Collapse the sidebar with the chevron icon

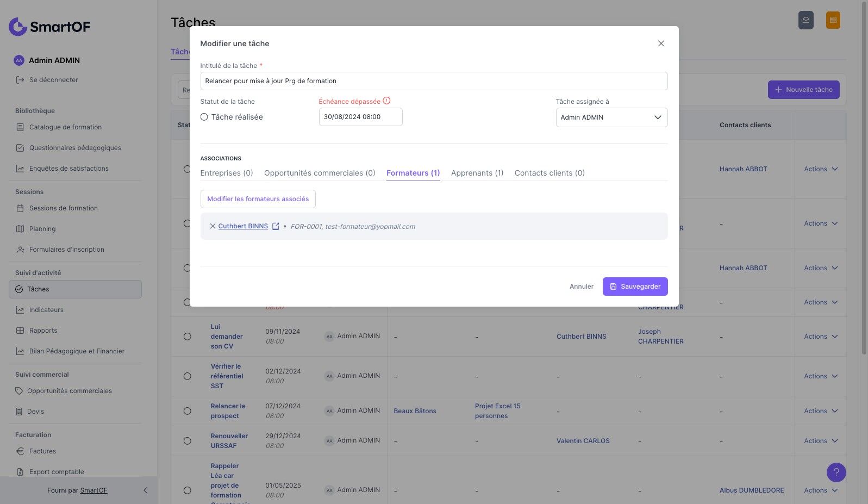[x=145, y=490]
